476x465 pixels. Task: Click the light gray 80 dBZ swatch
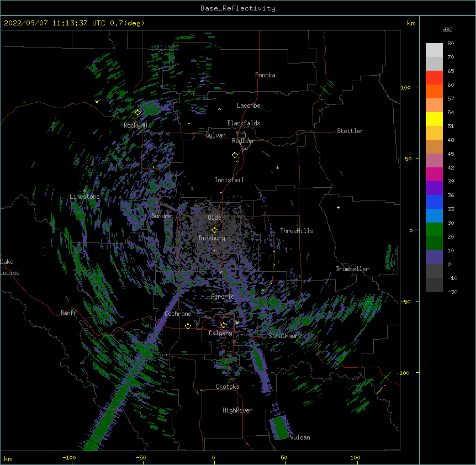coord(434,50)
